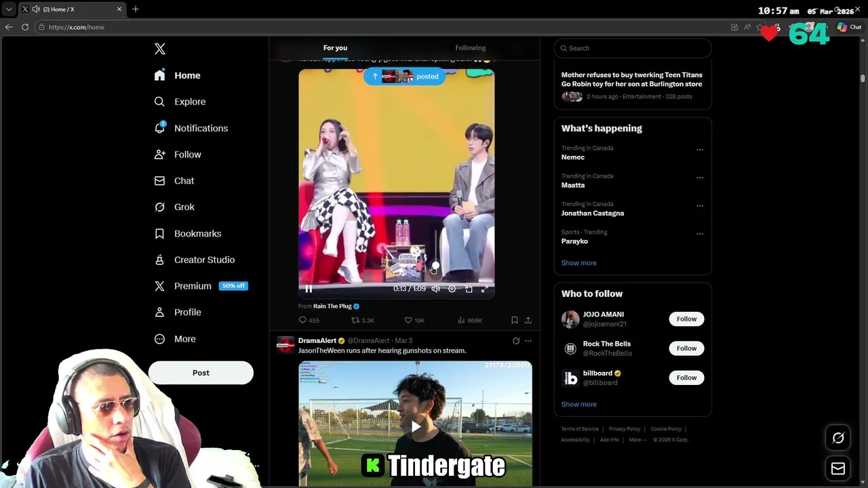Viewport: 868px width, 488px height.
Task: Open Premium in the sidebar
Action: tap(201, 286)
